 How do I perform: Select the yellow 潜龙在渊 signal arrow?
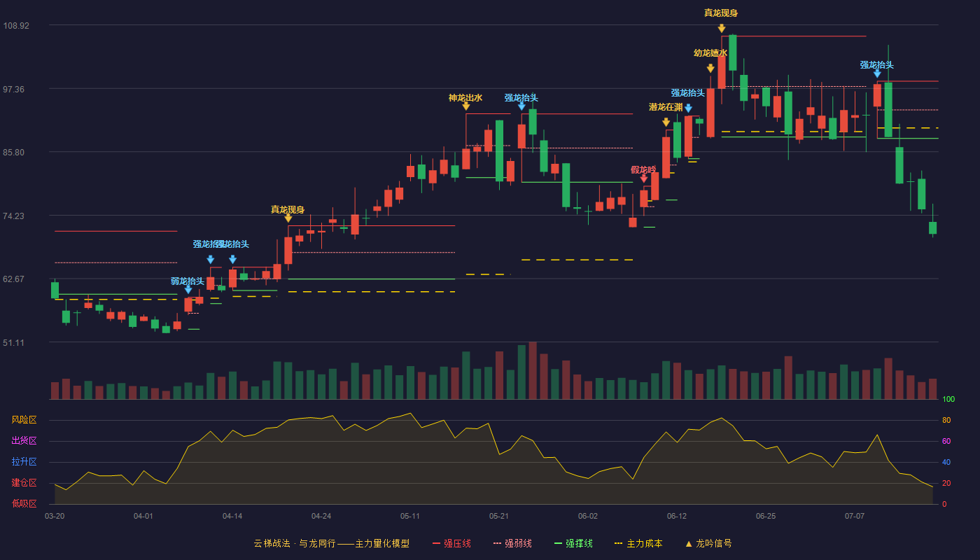[666, 122]
